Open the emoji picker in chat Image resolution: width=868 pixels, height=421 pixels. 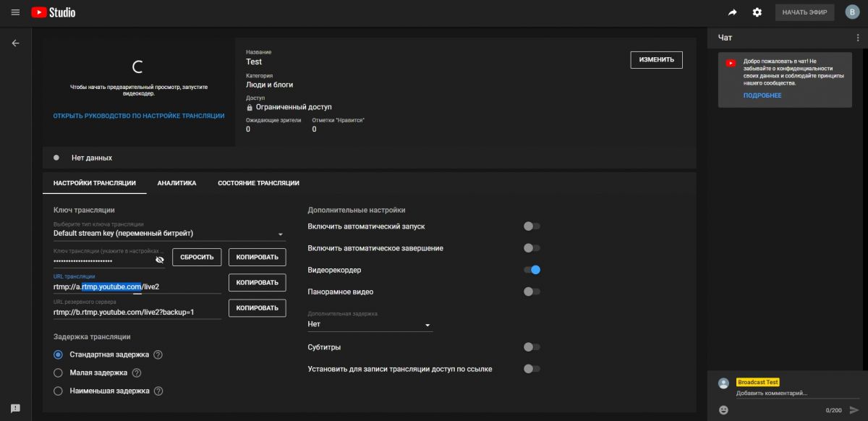click(x=723, y=409)
